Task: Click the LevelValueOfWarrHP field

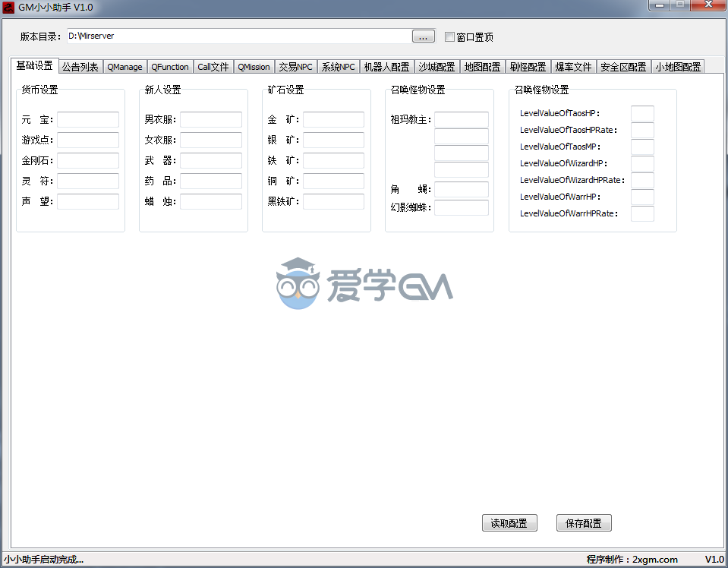Action: tap(642, 197)
